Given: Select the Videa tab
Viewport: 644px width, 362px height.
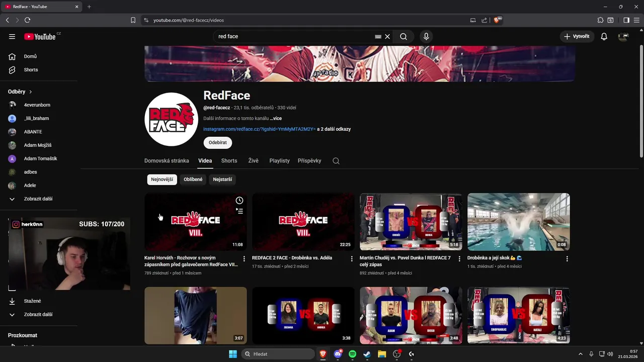Looking at the screenshot, I should [205, 161].
